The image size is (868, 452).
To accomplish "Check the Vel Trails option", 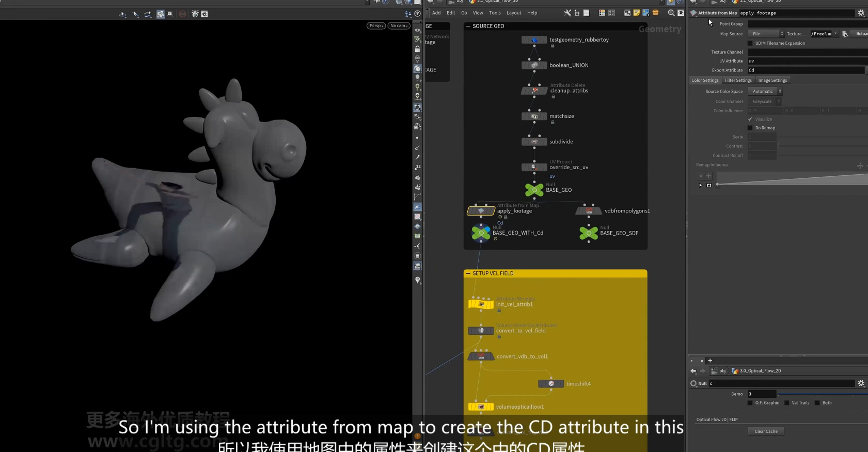I will pyautogui.click(x=787, y=402).
